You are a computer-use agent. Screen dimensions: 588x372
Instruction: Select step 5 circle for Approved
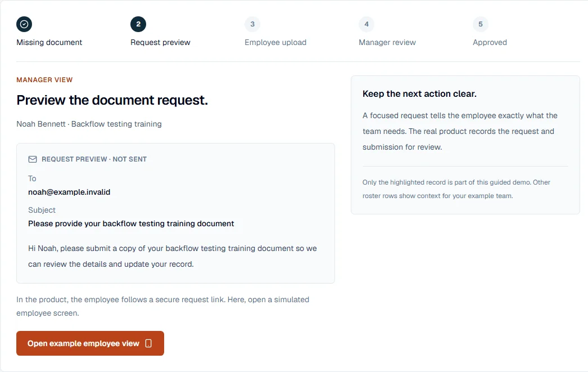(x=481, y=24)
